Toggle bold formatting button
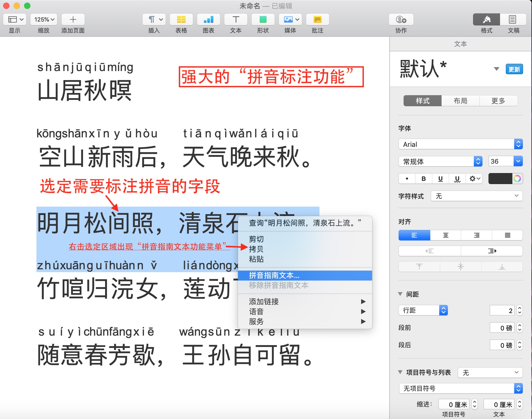 [424, 179]
